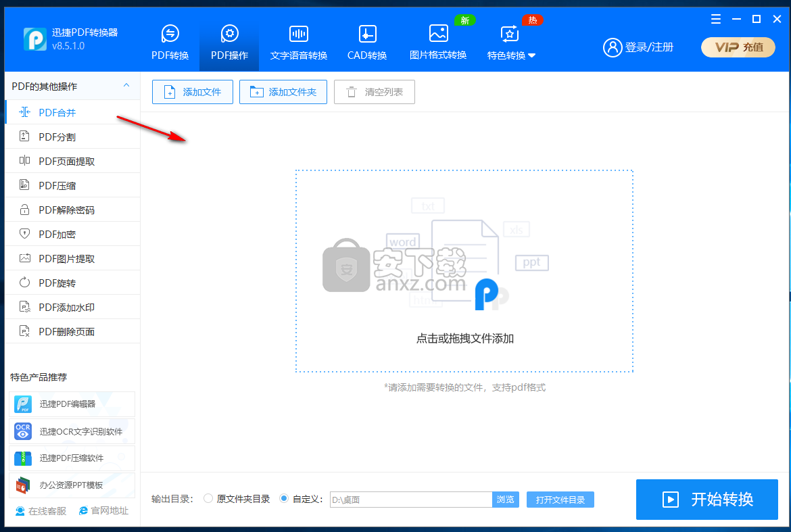Click the 开始转换 button
The width and height of the screenshot is (791, 532).
pos(706,500)
